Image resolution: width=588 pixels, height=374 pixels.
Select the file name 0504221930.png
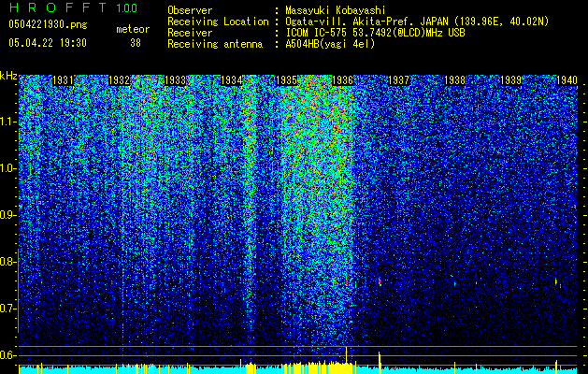pyautogui.click(x=48, y=24)
